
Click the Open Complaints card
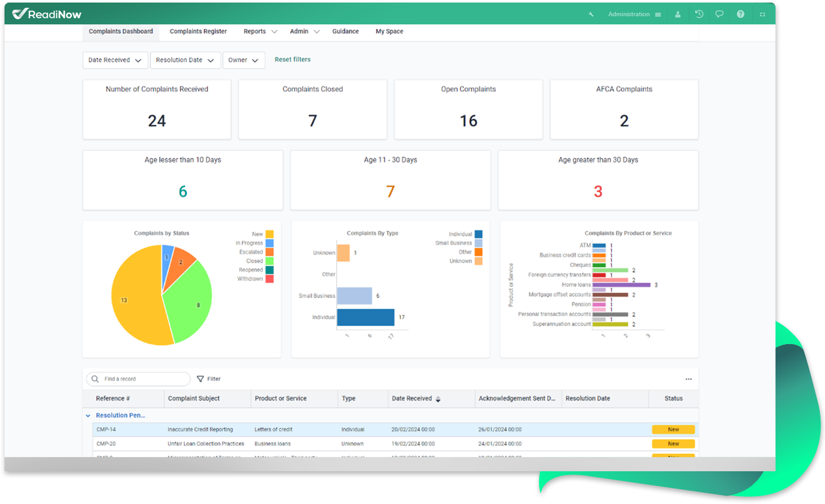click(x=468, y=109)
